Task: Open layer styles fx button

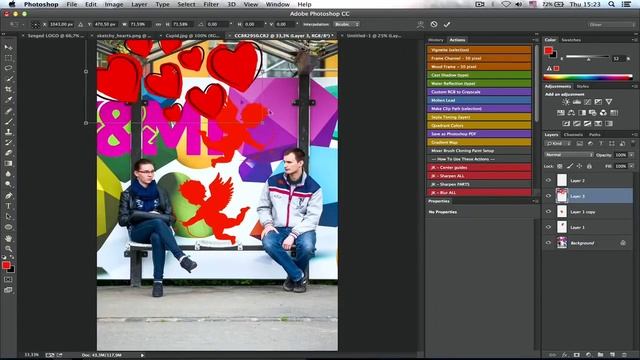Action: (564, 355)
